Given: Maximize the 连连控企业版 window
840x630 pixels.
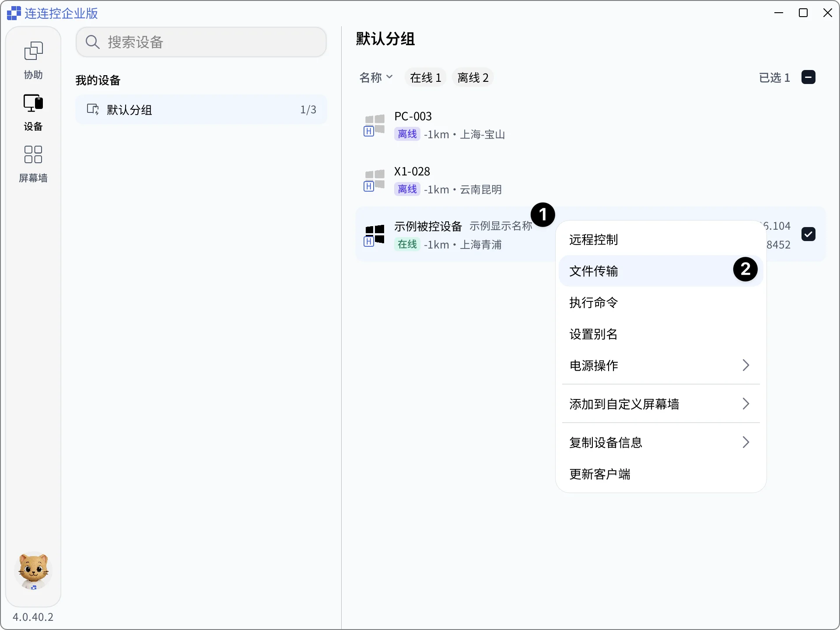Looking at the screenshot, I should (x=803, y=13).
